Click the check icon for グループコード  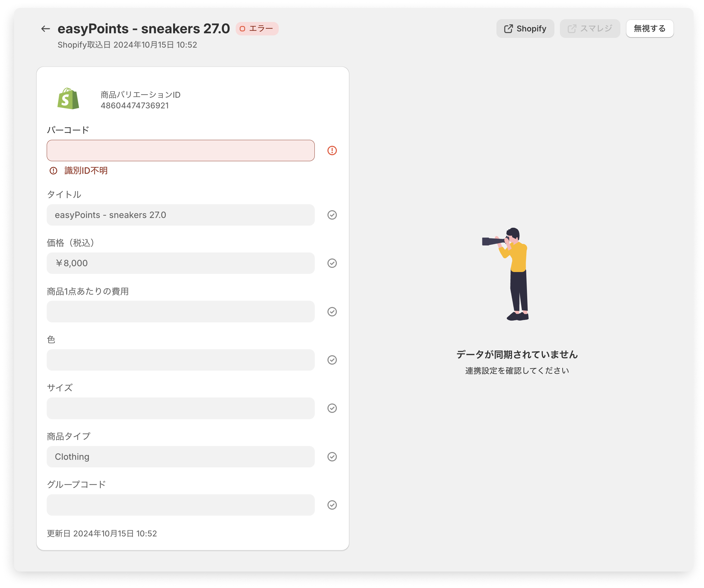pos(332,505)
